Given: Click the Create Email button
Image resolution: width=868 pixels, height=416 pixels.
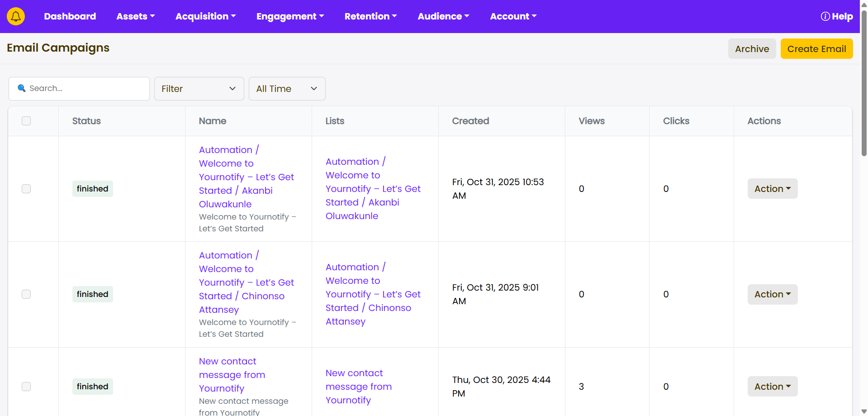Looking at the screenshot, I should pyautogui.click(x=816, y=49).
